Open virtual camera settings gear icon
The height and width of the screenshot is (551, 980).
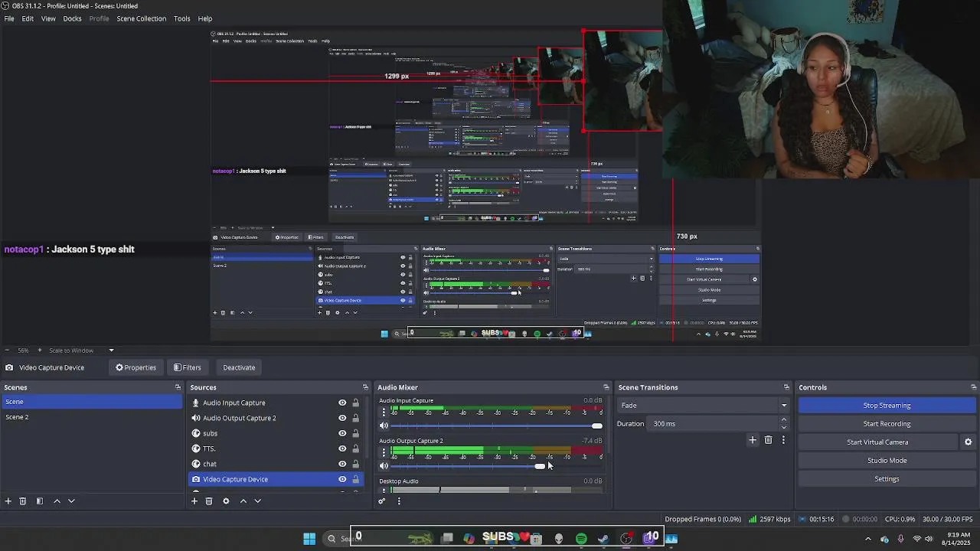pos(968,442)
